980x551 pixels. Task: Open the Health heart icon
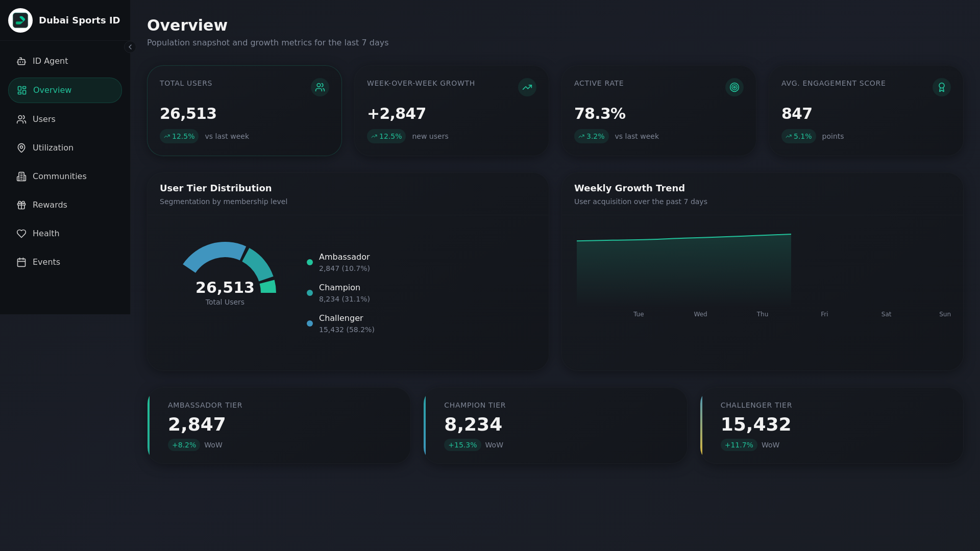[21, 234]
